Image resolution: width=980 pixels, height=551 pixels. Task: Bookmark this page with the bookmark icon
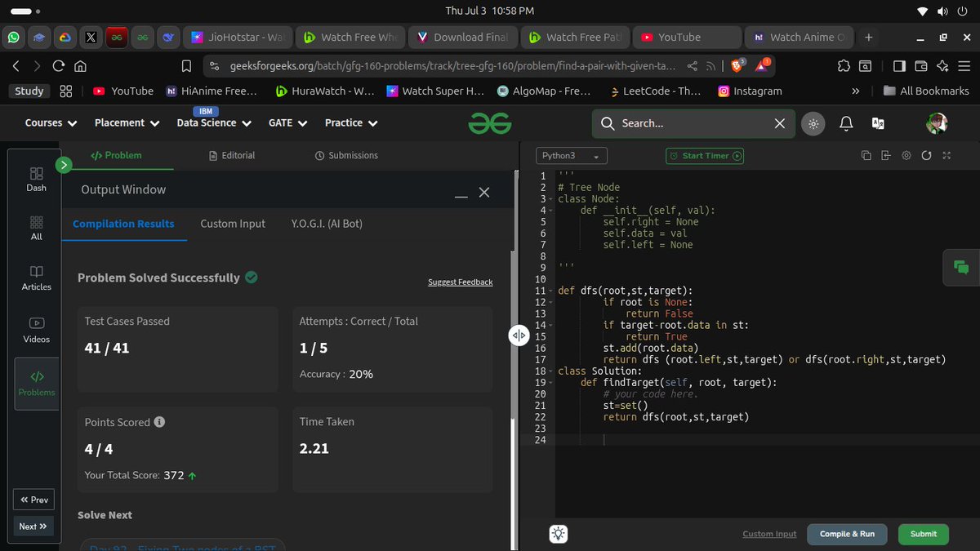(x=187, y=66)
